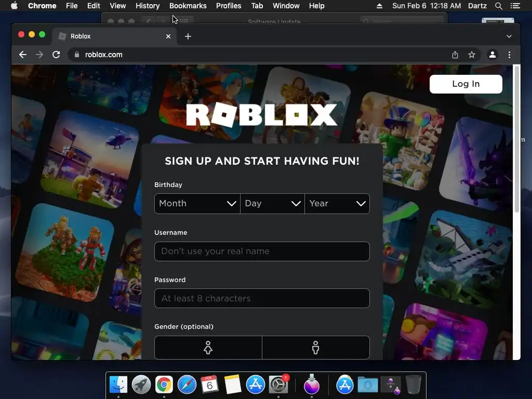This screenshot has height=399, width=532.
Task: Click the Password input field
Action: (262, 298)
